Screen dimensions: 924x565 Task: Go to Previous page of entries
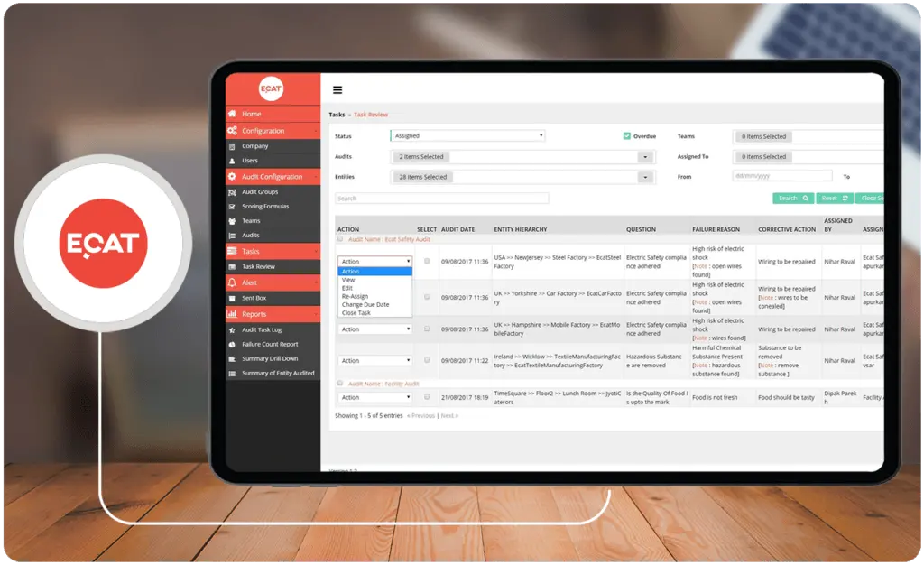(x=420, y=415)
